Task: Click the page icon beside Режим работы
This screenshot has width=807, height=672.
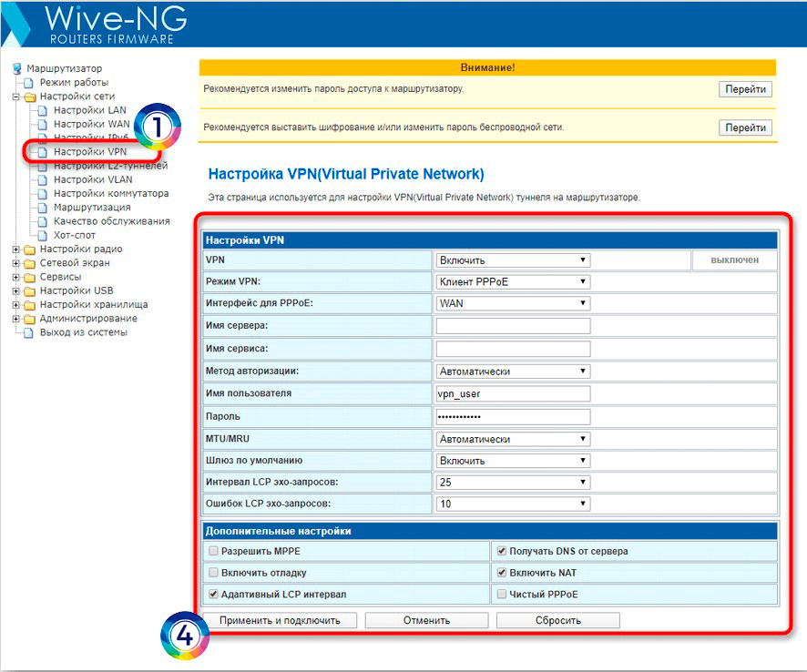Action: (x=29, y=83)
